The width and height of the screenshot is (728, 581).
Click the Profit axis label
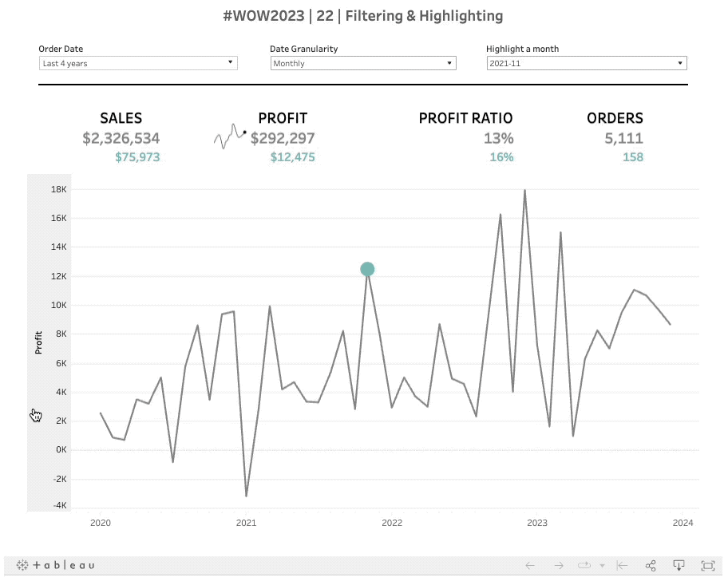(38, 343)
